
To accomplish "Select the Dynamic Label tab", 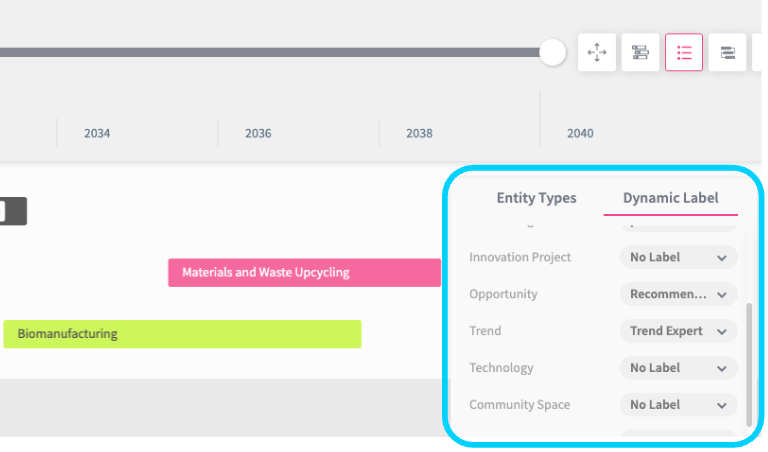I will click(670, 198).
